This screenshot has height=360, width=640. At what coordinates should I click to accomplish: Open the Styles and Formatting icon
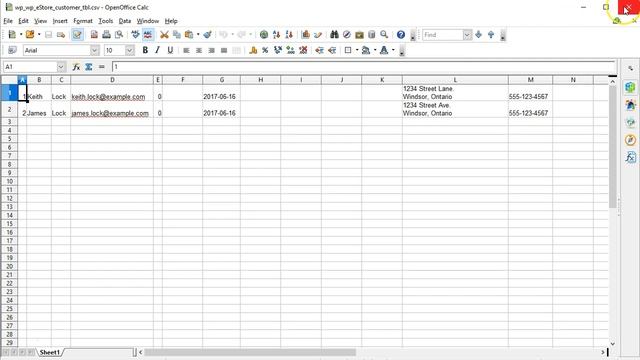tap(12, 50)
